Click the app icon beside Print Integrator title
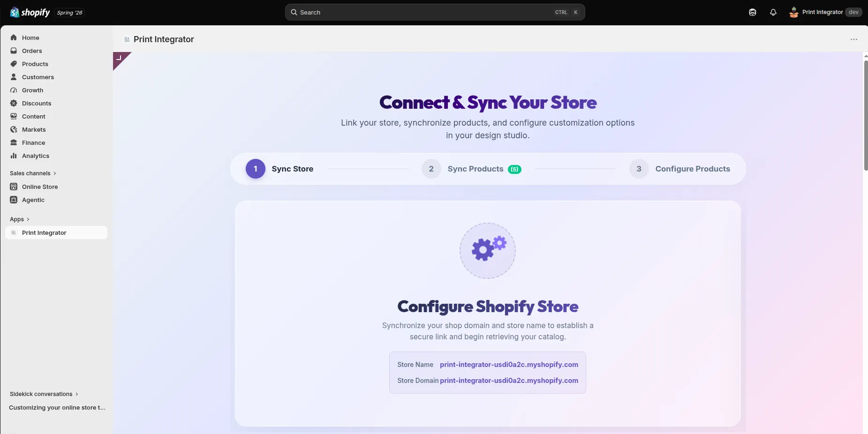The height and width of the screenshot is (434, 868). click(x=127, y=39)
